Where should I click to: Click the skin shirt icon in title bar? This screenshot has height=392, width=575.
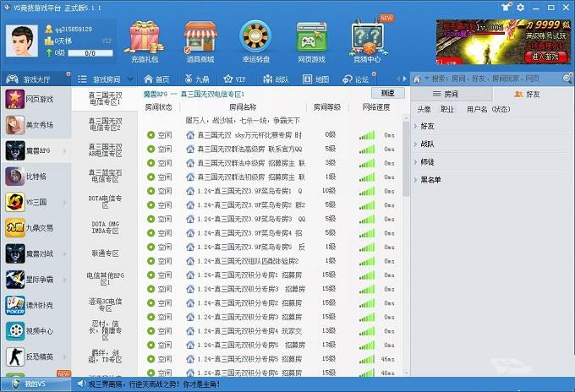coord(506,7)
